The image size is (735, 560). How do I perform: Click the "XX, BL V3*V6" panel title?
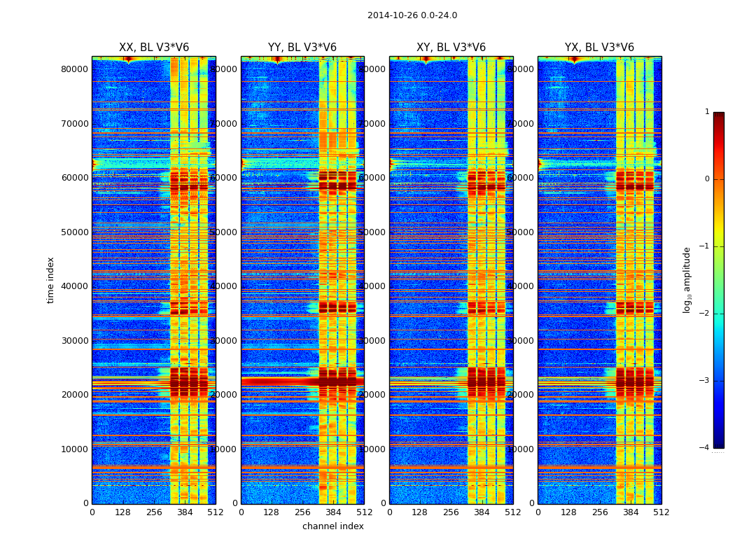coord(153,48)
